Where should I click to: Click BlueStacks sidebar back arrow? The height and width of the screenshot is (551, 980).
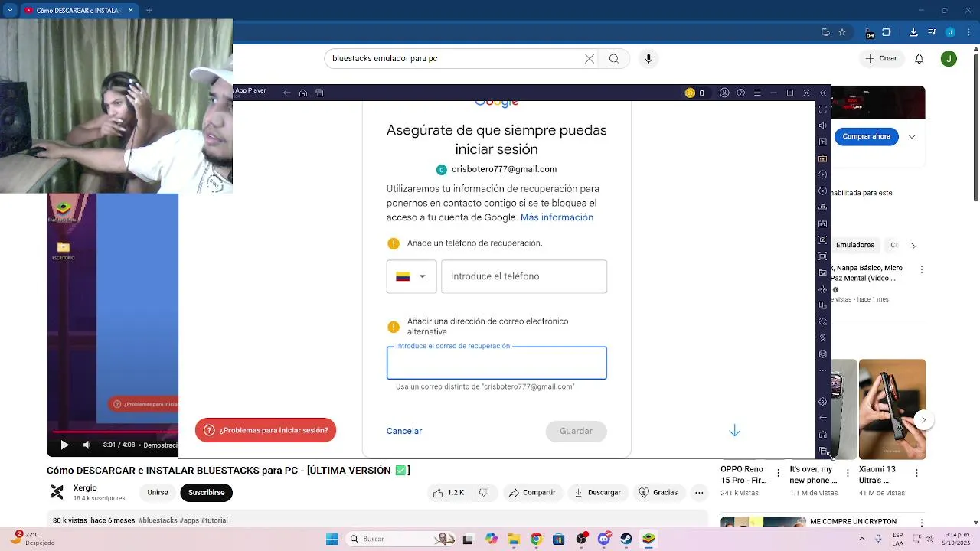point(823,418)
